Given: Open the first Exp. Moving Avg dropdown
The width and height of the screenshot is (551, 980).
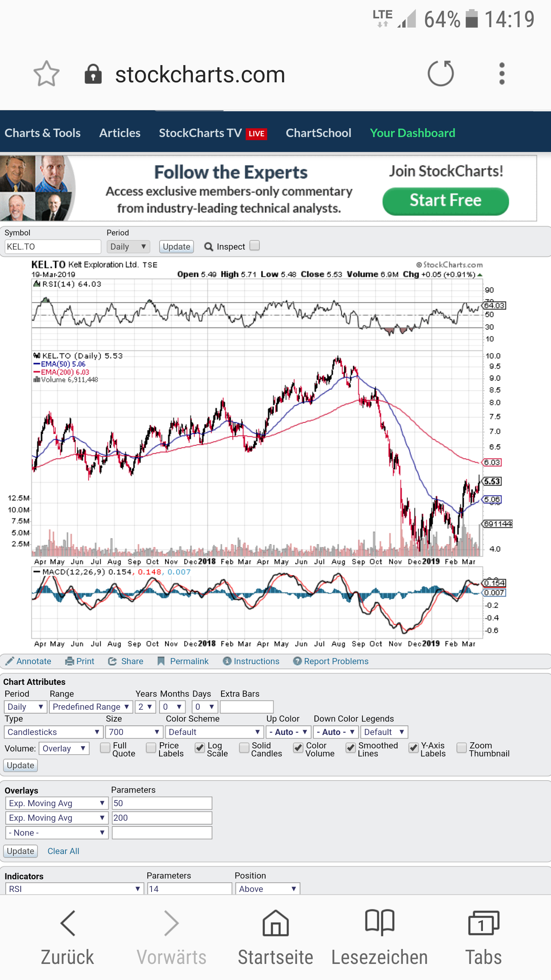Looking at the screenshot, I should tap(57, 803).
